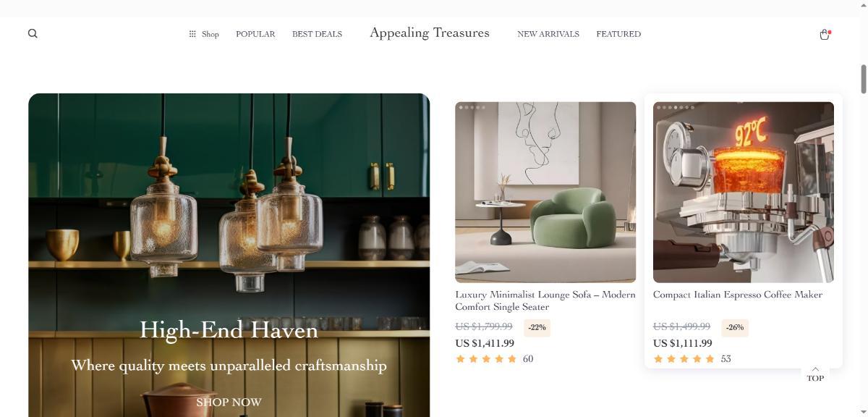Click the Shop grid icon
Image resolution: width=868 pixels, height=417 pixels.
tap(192, 34)
